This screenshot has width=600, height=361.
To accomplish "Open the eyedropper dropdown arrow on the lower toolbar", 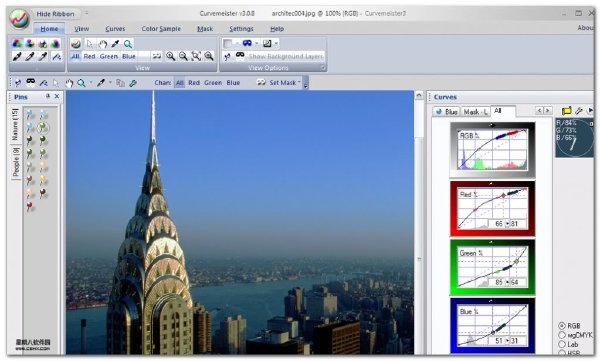I will coord(110,82).
